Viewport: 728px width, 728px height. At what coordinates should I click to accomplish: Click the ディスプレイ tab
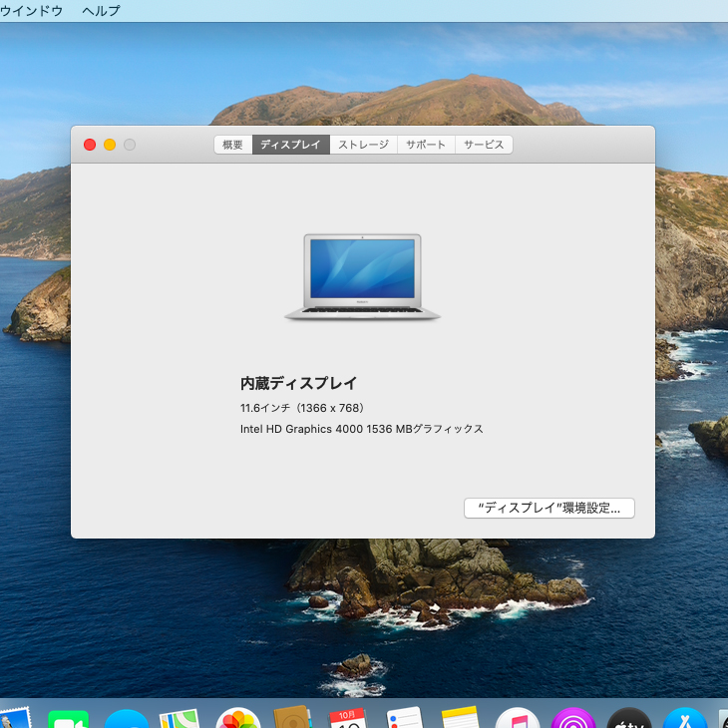point(290,145)
